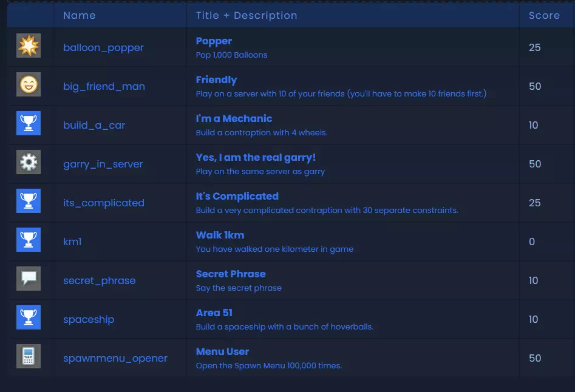
Task: Open the garry_in_server name link
Action: tap(103, 164)
